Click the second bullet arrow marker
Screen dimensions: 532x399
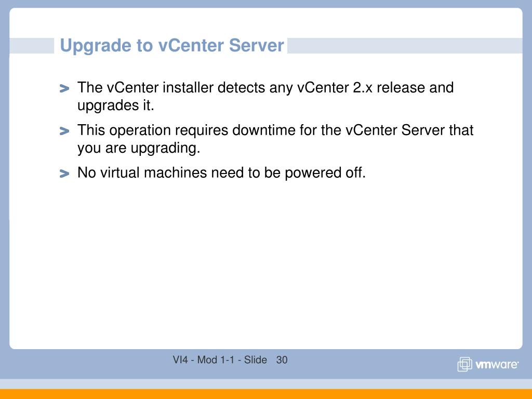[x=64, y=131]
